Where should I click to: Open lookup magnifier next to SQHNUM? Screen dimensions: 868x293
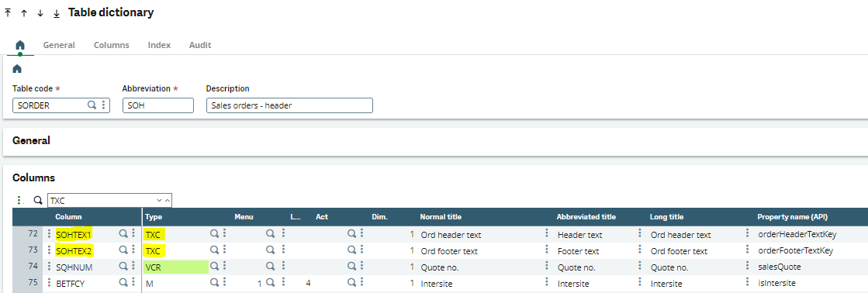tap(123, 267)
